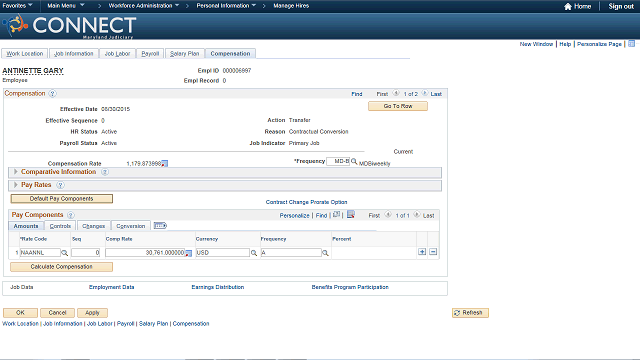
Task: Click into the Currency field USD
Action: click(223, 253)
